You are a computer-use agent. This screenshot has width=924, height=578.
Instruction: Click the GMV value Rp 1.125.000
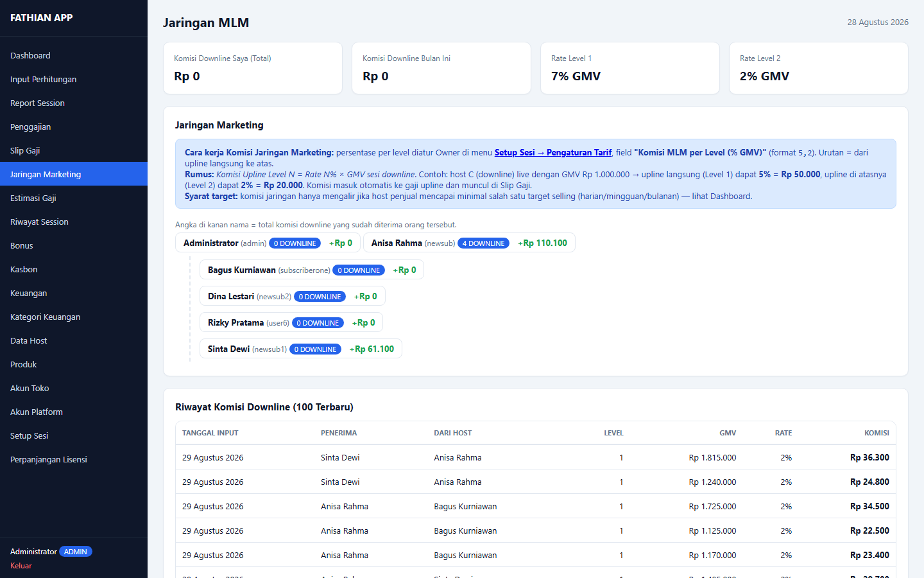click(x=713, y=531)
